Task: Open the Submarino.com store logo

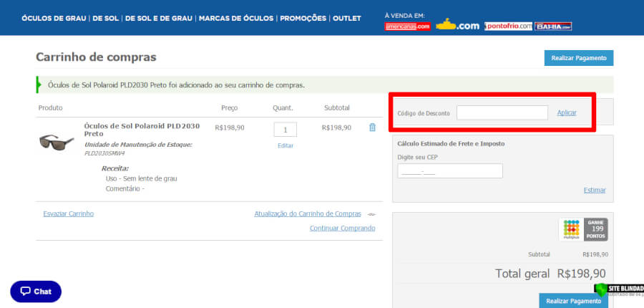Action: click(x=457, y=26)
